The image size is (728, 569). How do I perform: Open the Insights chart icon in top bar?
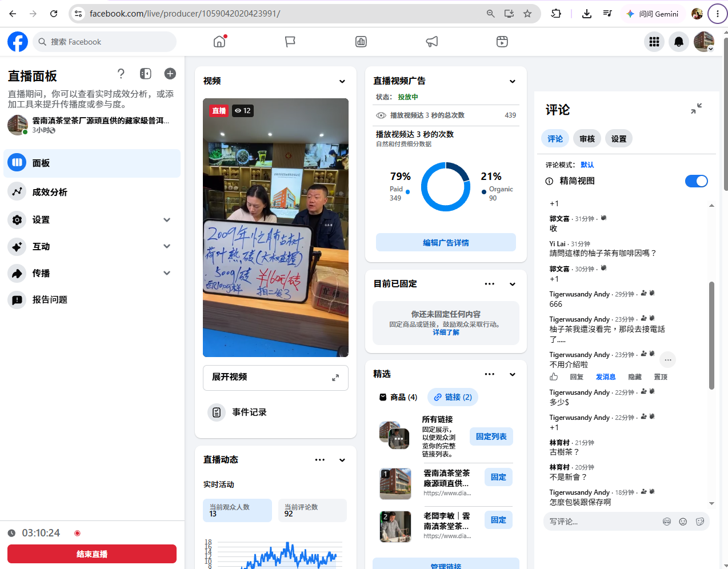tap(361, 41)
